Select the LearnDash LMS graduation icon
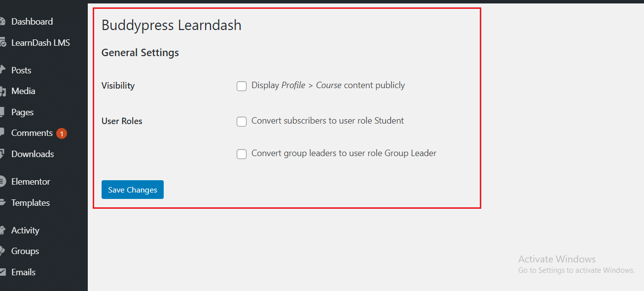The height and width of the screenshot is (291, 644). click(3, 42)
